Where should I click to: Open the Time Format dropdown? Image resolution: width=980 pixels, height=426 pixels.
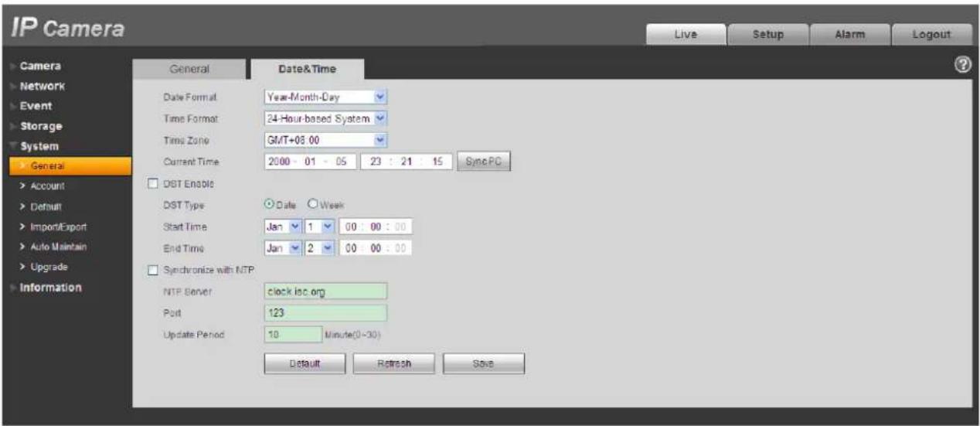tap(325, 118)
